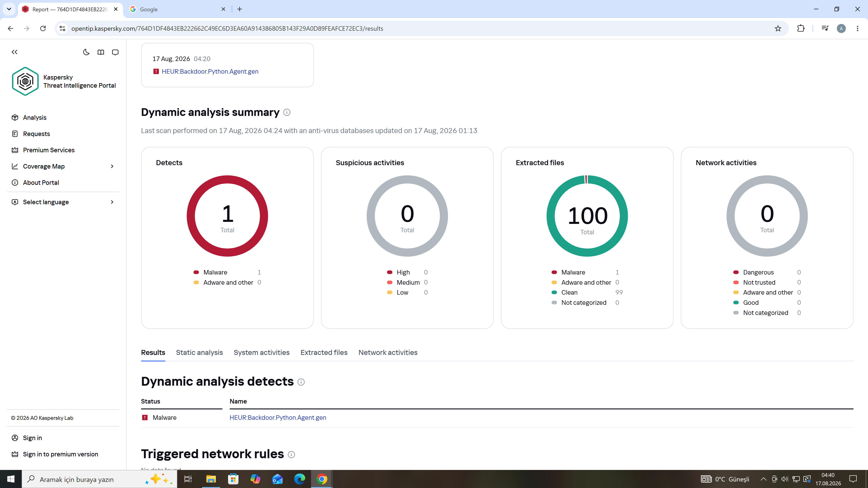Expand the Select language chevron

[112, 202]
